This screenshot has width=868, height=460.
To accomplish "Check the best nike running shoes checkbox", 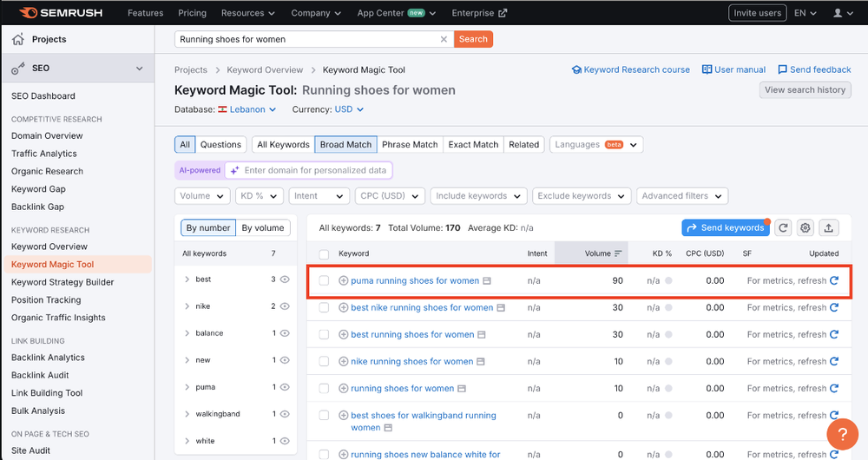I will pos(324,307).
